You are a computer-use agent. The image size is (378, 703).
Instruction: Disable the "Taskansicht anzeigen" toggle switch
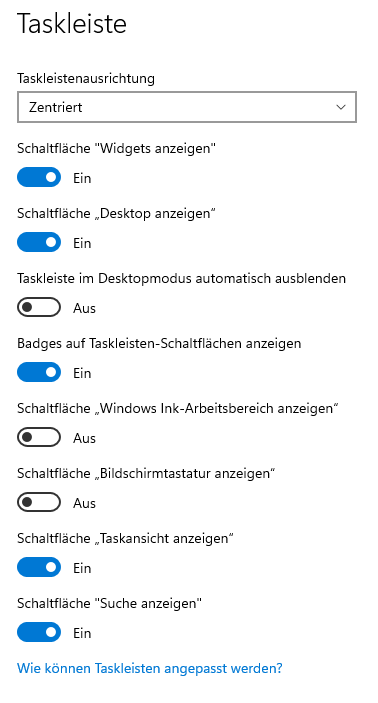coord(39,567)
